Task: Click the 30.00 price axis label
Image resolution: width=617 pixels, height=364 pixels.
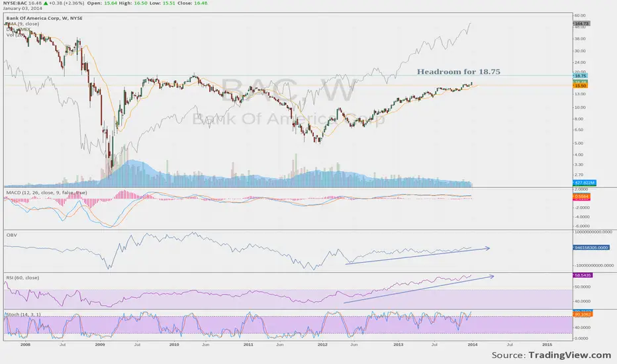Action: 580,51
